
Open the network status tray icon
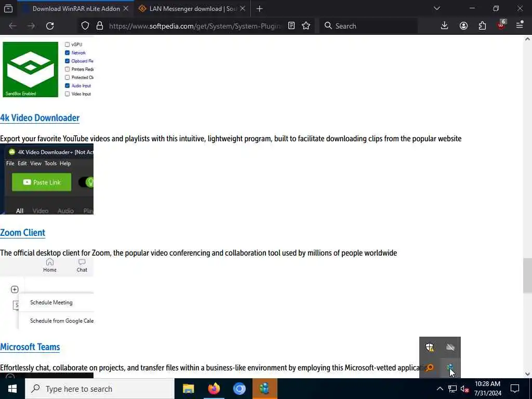[x=453, y=389]
